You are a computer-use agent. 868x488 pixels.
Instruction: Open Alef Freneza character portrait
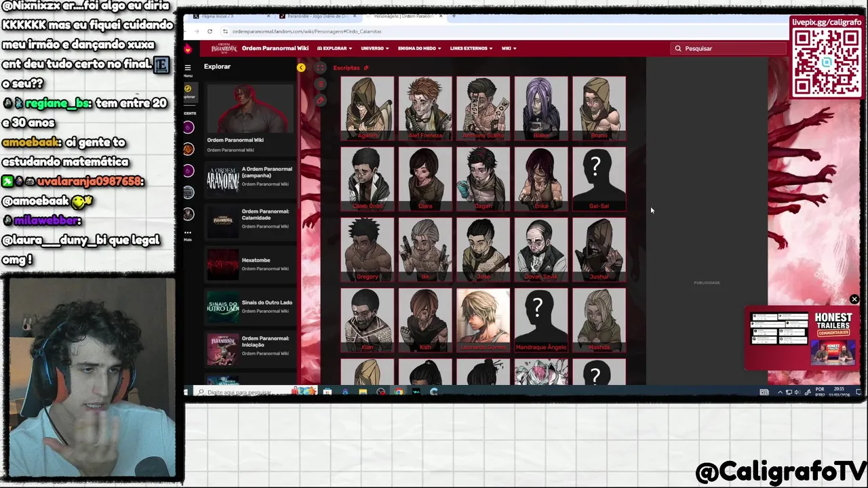point(425,108)
